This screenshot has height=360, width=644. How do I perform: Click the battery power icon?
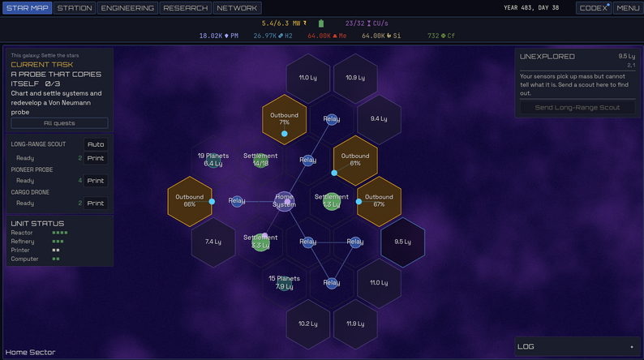[x=321, y=24]
